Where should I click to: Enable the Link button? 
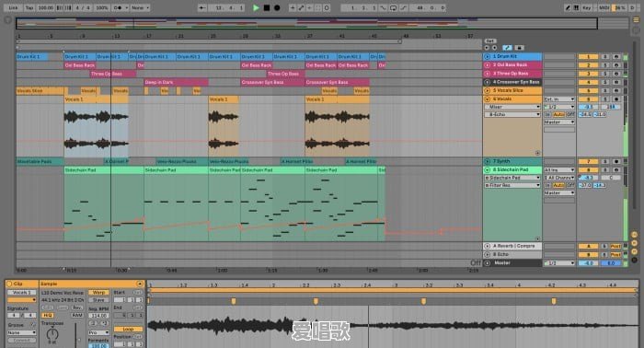(13, 7)
